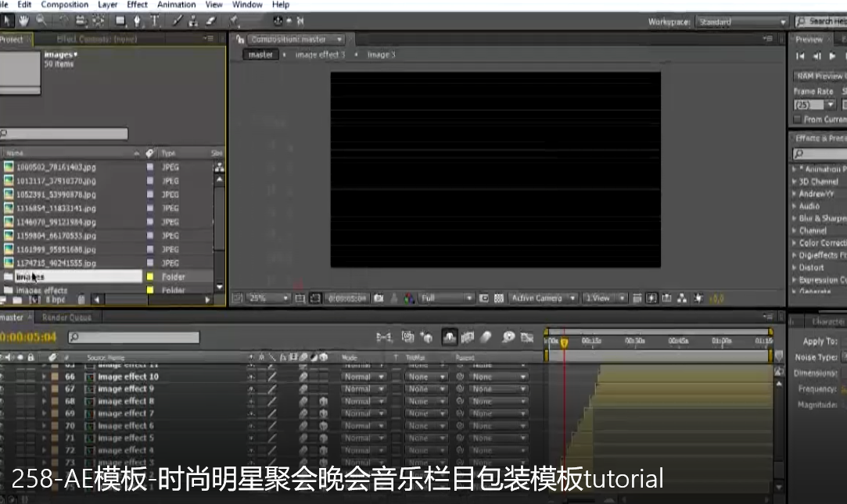This screenshot has width=847, height=504.
Task: Open the Layer menu
Action: [x=107, y=5]
